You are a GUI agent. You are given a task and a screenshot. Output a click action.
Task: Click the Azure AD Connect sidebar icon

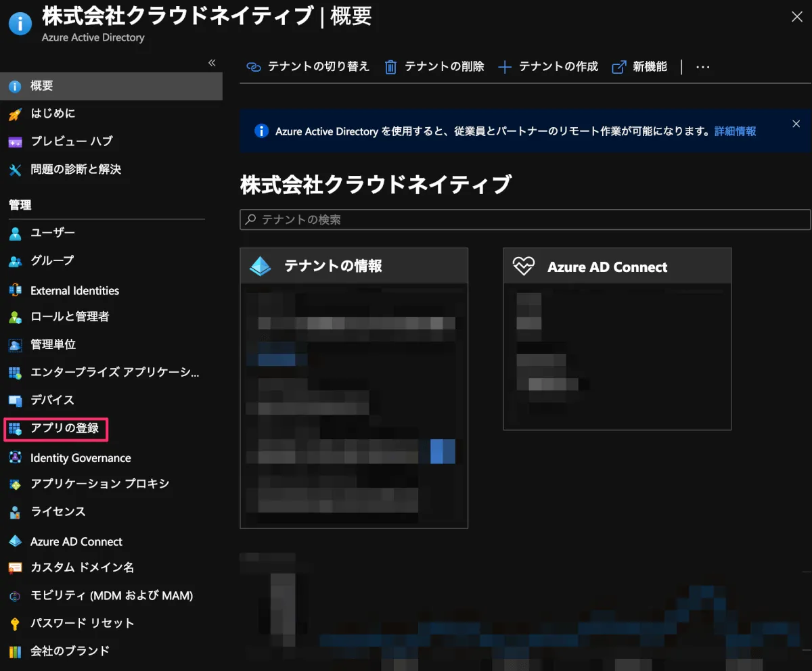coord(15,542)
